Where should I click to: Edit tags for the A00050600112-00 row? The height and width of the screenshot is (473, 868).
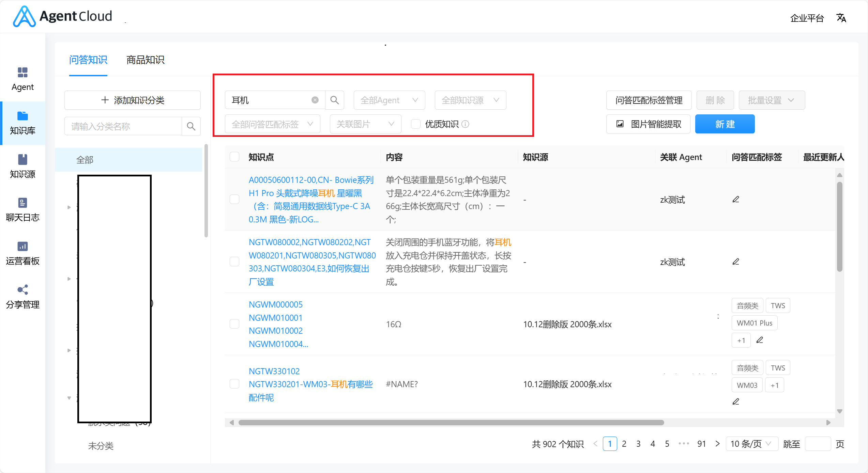(x=736, y=199)
